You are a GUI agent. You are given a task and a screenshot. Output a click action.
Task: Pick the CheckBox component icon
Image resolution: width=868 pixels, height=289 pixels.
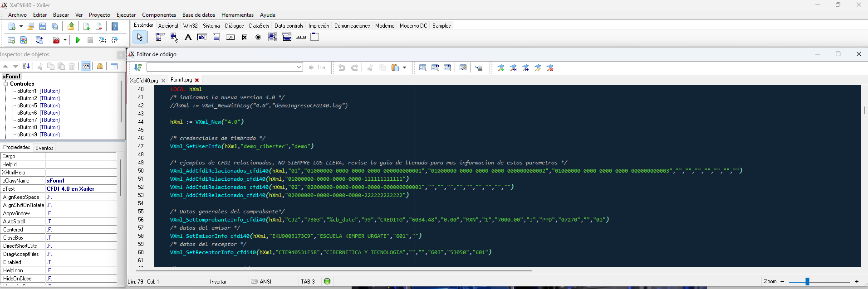[x=245, y=37]
